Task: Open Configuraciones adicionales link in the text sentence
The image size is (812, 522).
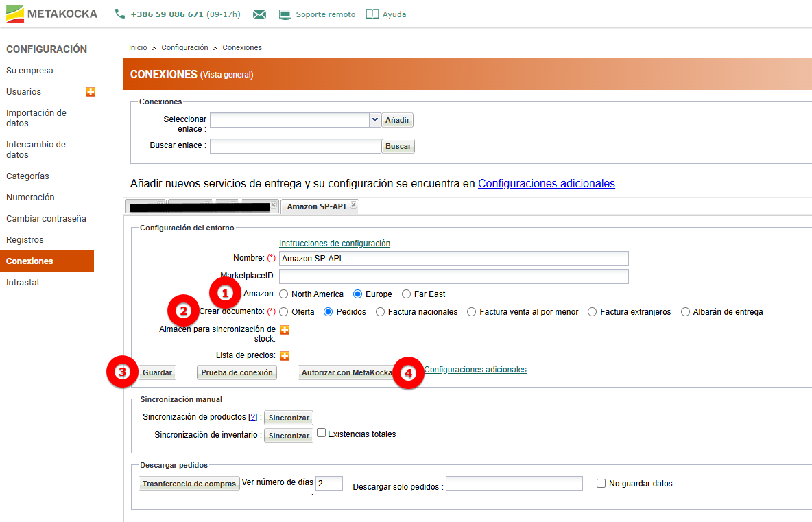Action: [x=547, y=183]
